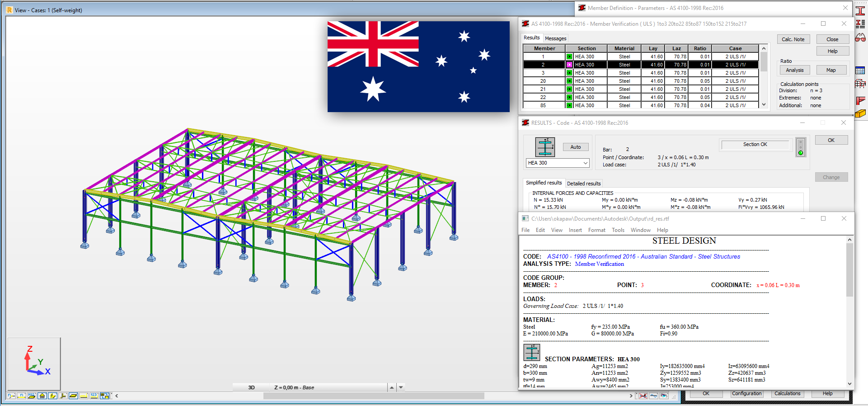Open the Format menu in rtf viewer
This screenshot has height=406, width=868.
tap(596, 230)
